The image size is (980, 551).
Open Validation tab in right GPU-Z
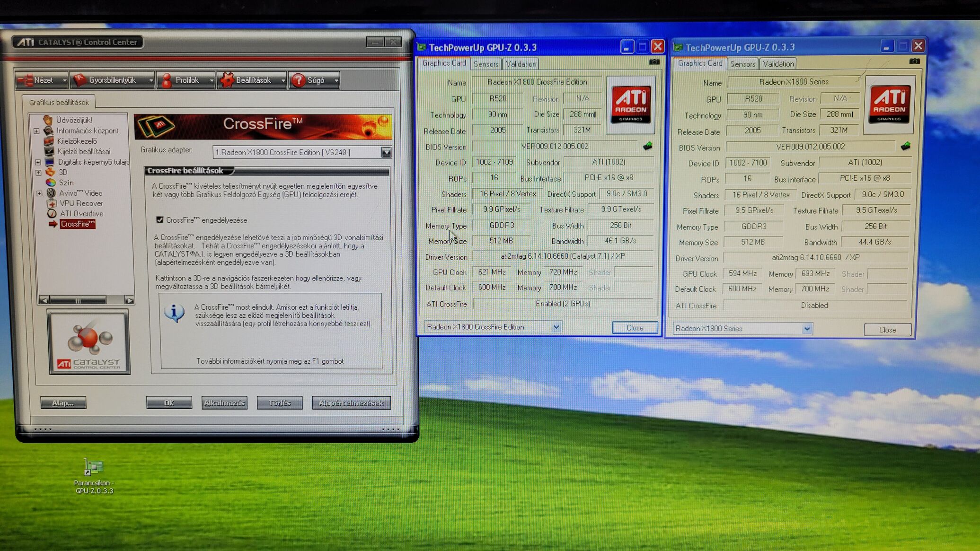(778, 64)
